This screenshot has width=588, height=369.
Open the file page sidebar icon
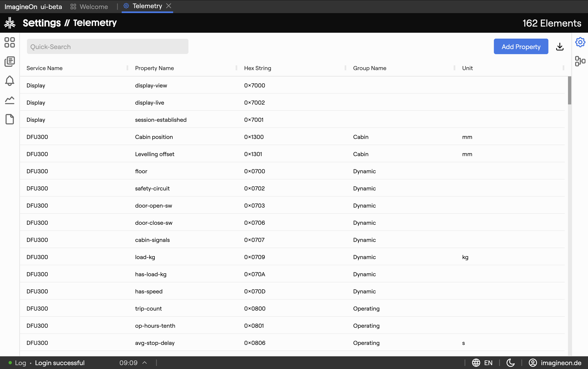[x=10, y=119]
